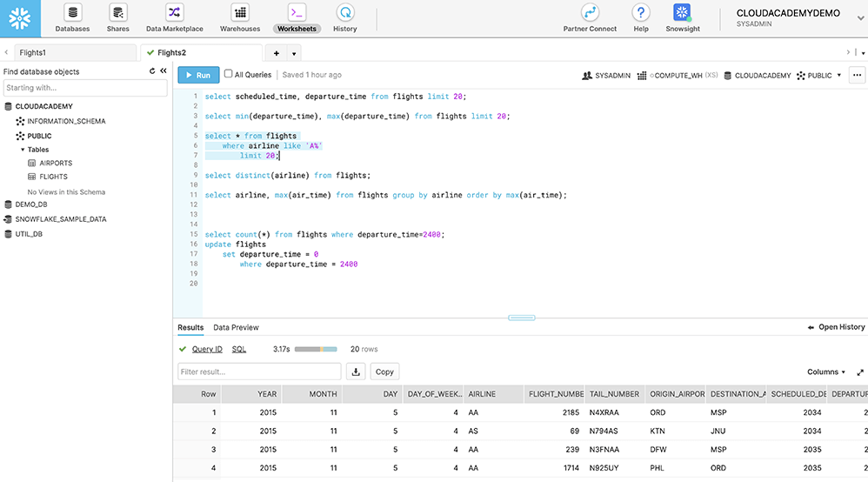Enable the All Queries checkbox

229,75
